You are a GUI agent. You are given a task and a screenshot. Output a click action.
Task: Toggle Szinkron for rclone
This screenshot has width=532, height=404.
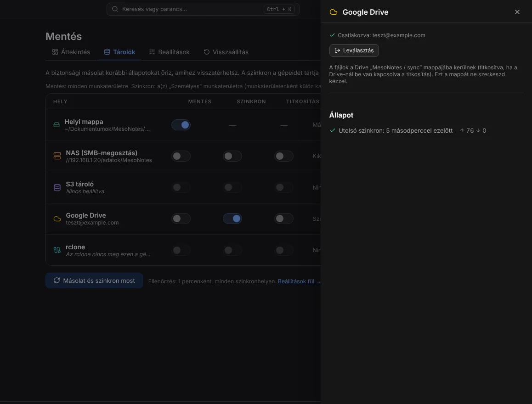232,250
